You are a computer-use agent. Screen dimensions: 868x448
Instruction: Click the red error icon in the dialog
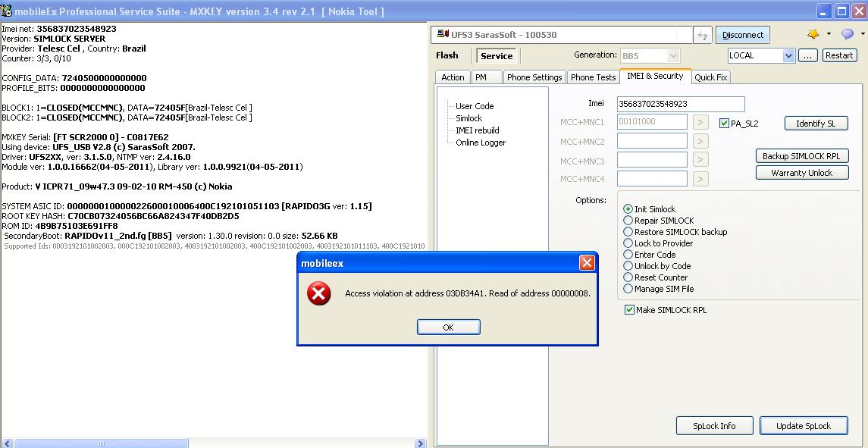tap(319, 293)
